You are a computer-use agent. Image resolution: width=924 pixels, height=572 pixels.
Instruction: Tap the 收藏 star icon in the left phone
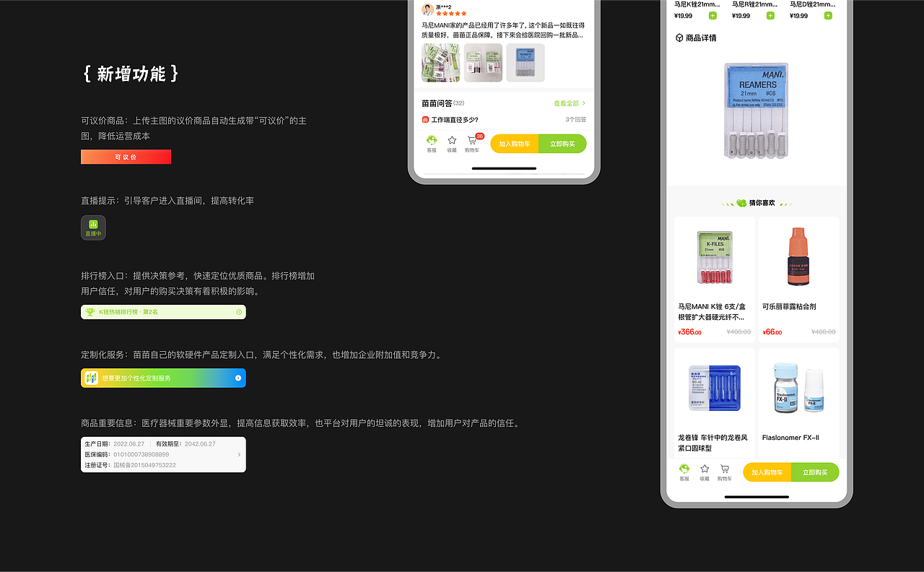point(452,140)
